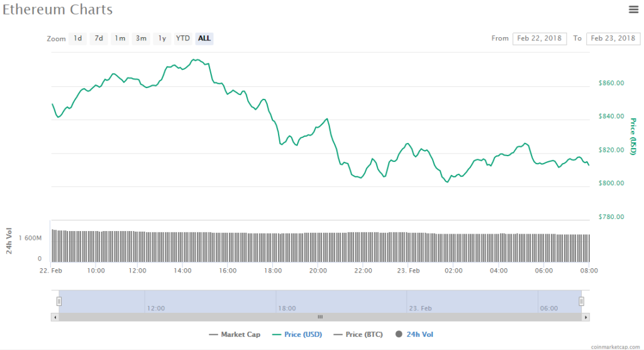Open the chart hamburger menu
Screen dimensions: 644x350
(633, 9)
